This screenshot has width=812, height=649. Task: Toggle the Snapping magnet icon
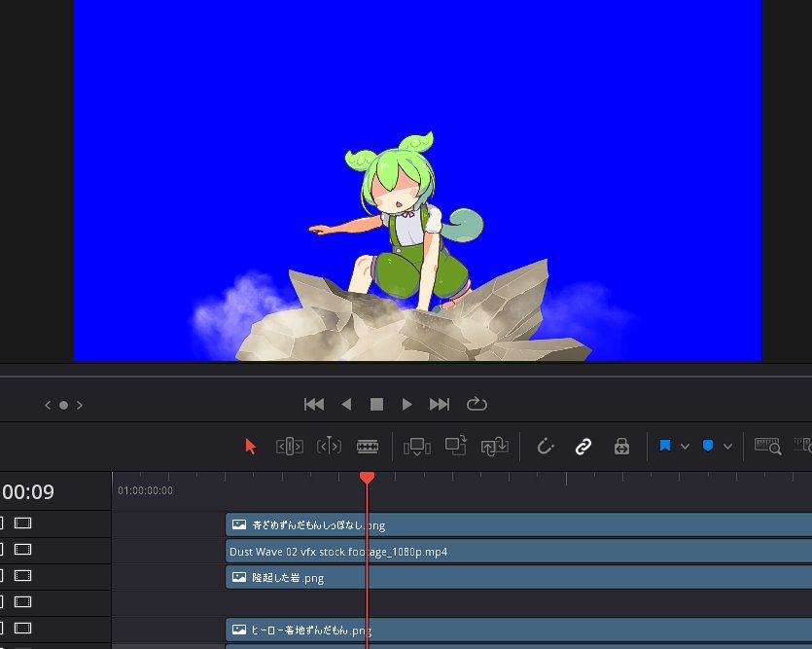(x=546, y=446)
